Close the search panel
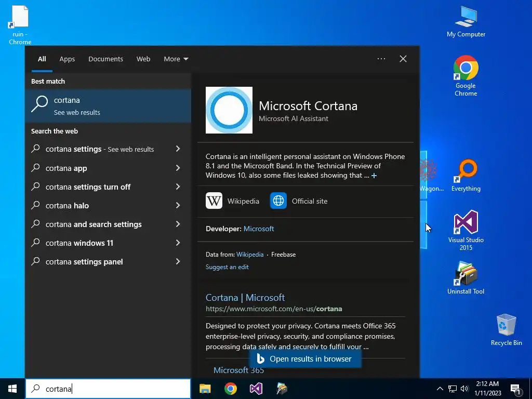The width and height of the screenshot is (532, 399). (x=403, y=59)
